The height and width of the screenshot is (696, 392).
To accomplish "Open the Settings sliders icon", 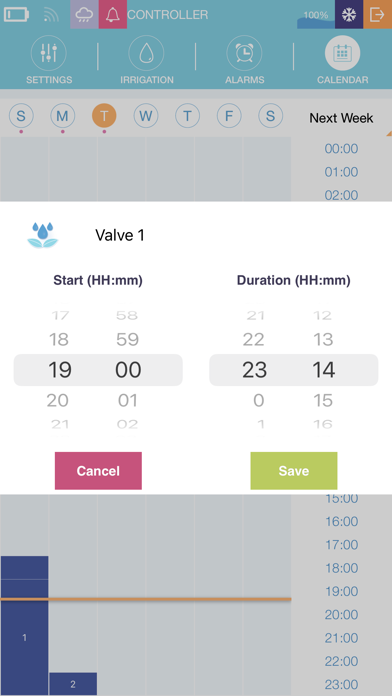I will 49,53.
